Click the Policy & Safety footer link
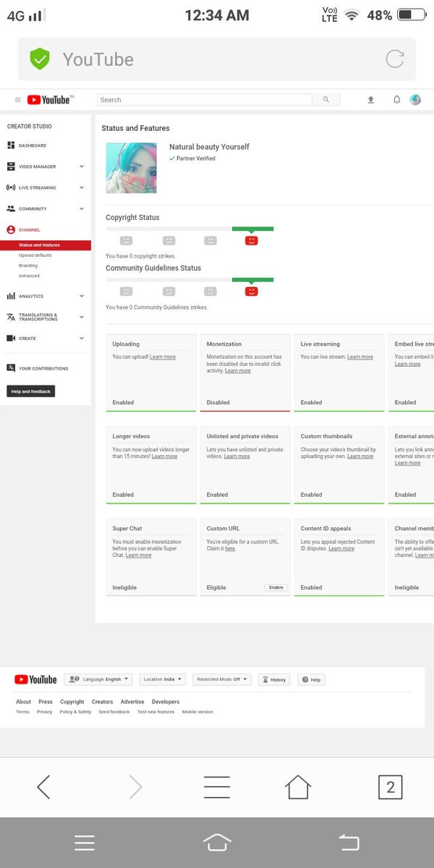434x868 pixels. click(x=75, y=712)
